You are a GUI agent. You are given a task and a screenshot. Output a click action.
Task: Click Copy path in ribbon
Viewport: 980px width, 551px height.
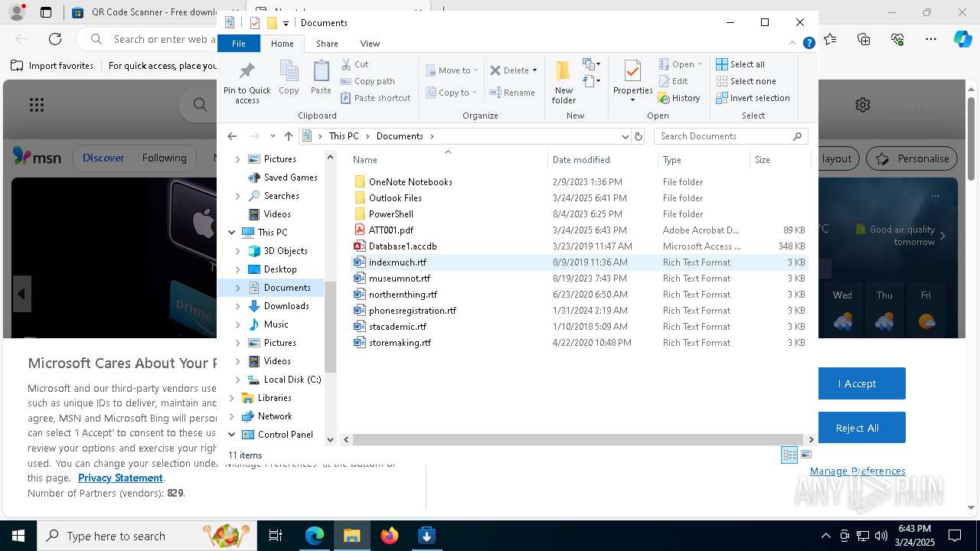click(367, 81)
